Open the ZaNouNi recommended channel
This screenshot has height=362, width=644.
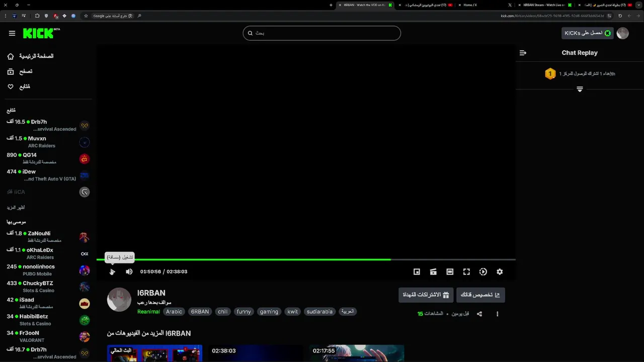(48, 237)
